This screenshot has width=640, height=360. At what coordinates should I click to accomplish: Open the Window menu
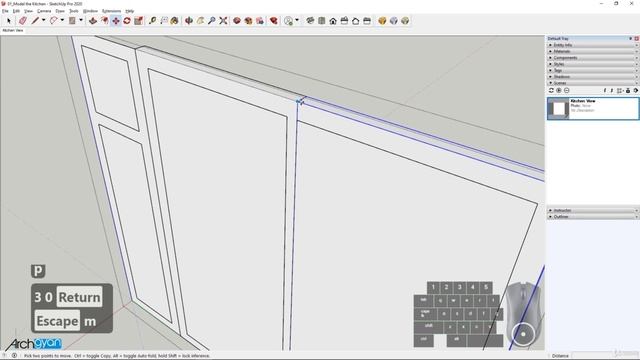[x=90, y=11]
